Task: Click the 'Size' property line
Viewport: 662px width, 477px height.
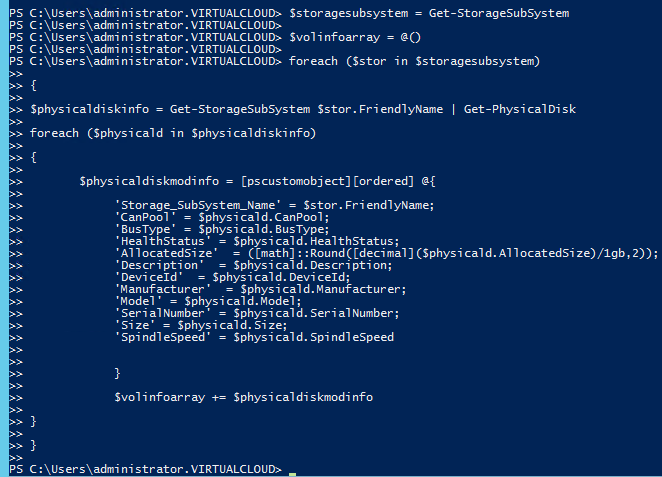Action: coord(201,325)
